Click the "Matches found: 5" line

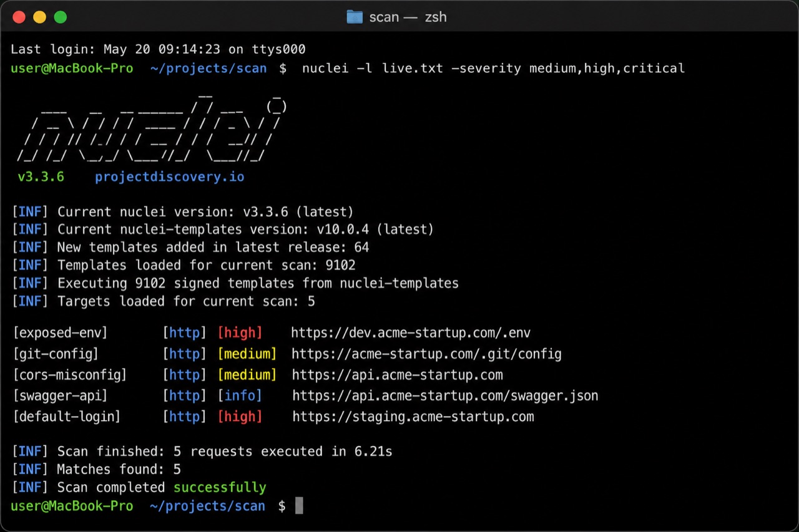click(x=97, y=469)
